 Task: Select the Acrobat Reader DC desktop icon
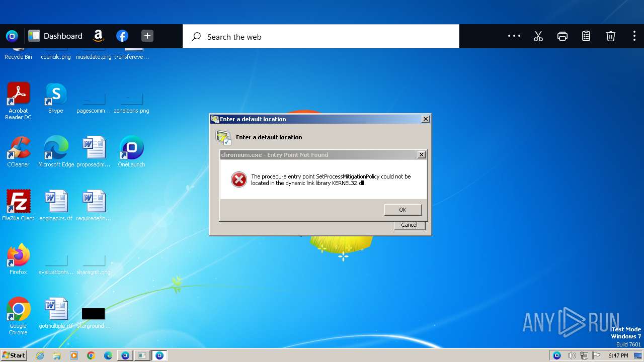[x=18, y=101]
